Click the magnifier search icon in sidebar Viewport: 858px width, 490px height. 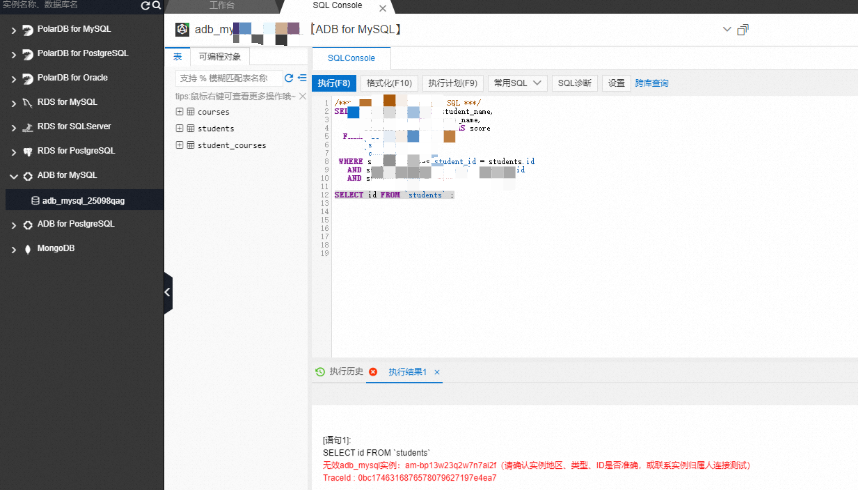pos(156,5)
